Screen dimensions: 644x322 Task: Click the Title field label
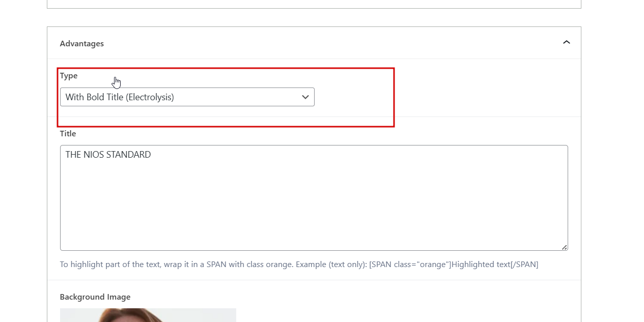68,134
